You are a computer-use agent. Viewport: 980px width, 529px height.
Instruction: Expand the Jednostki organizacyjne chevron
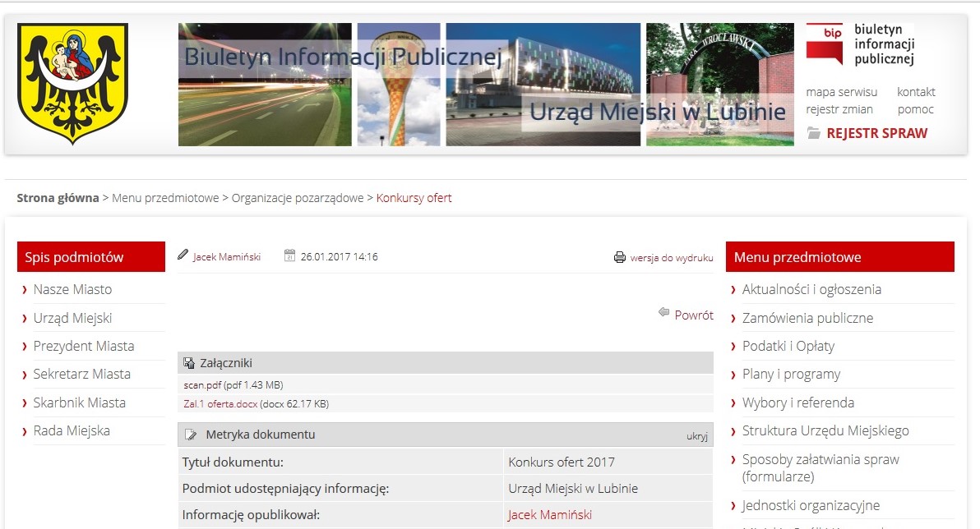point(734,505)
